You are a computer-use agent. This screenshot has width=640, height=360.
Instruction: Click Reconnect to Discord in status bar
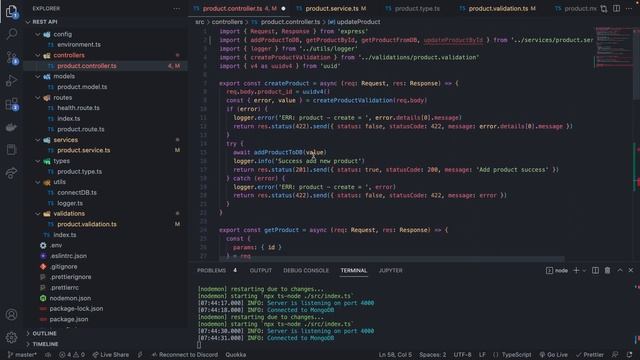184,355
